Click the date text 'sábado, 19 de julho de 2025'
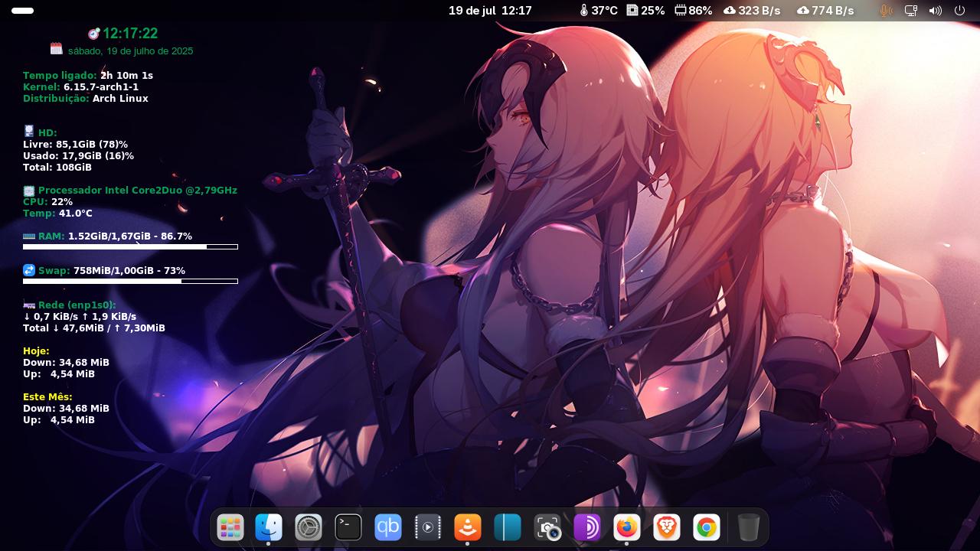 pos(130,51)
